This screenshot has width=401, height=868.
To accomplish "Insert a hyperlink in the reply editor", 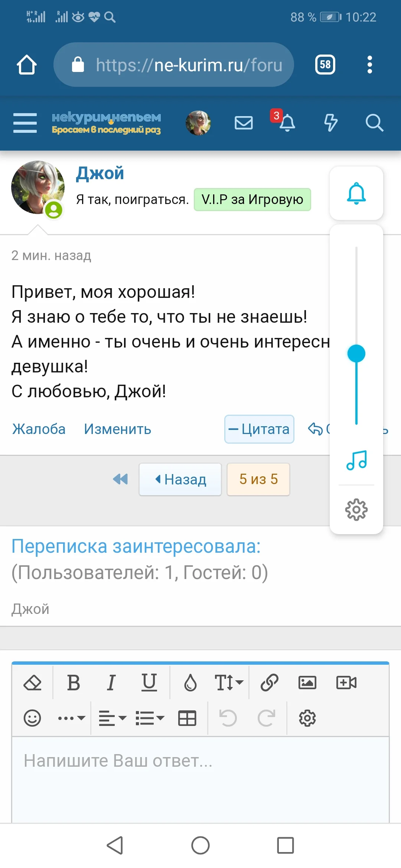I will (x=270, y=682).
